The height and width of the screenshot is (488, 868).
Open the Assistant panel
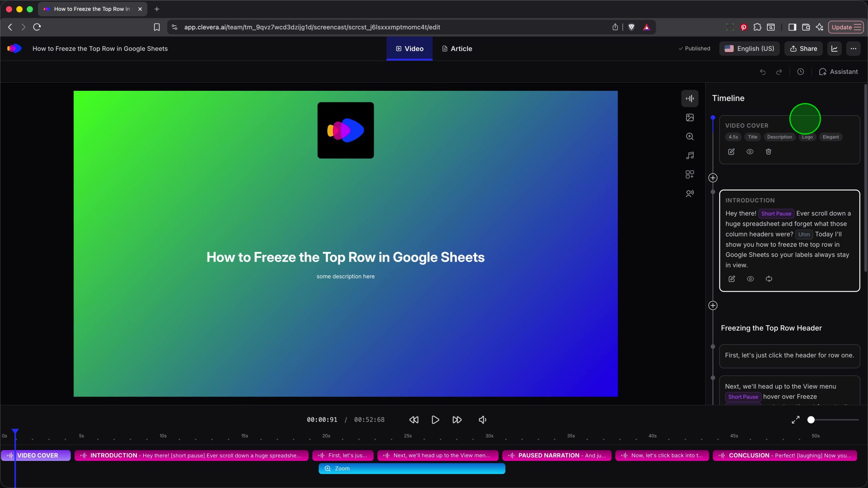[839, 72]
